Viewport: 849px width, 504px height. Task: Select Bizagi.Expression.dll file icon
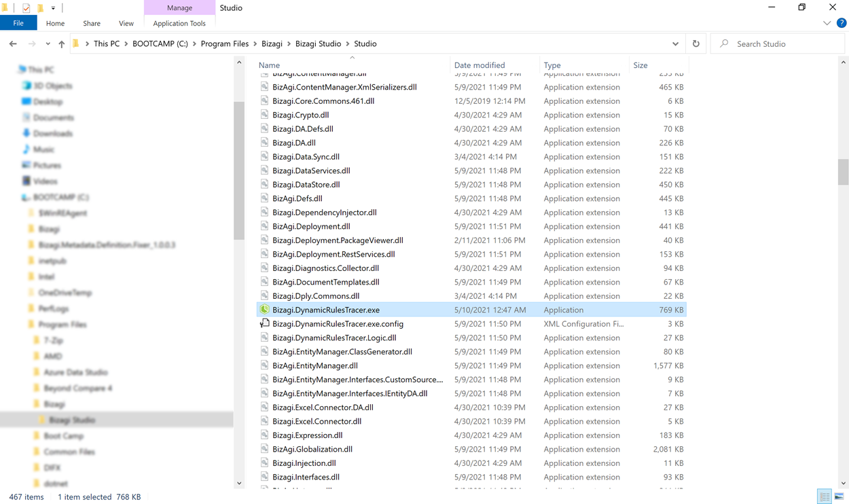click(265, 435)
